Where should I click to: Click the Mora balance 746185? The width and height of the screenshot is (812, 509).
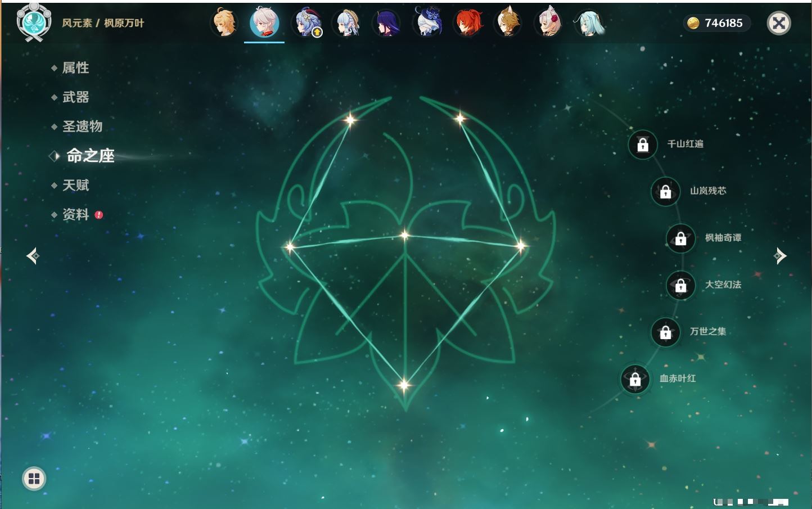coord(716,23)
